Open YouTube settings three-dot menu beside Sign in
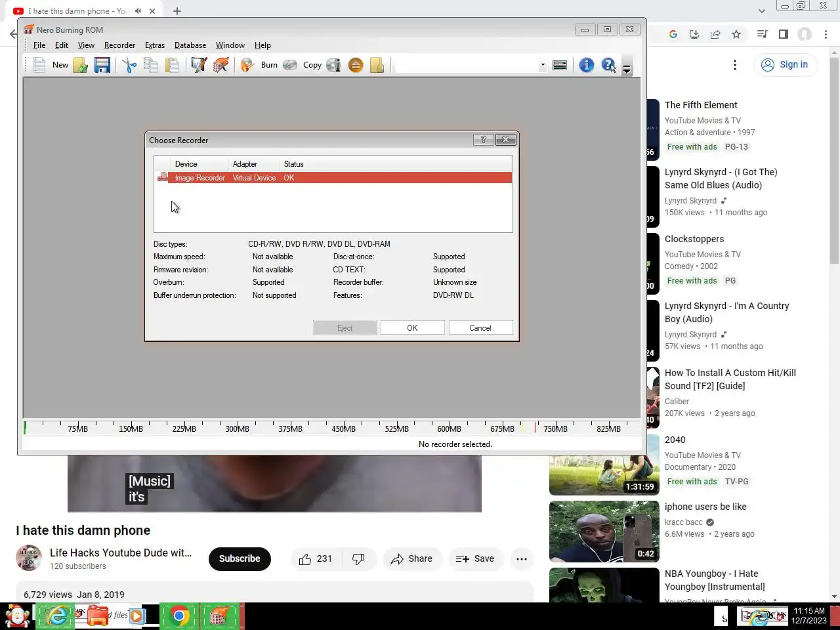The image size is (840, 630). (x=735, y=64)
